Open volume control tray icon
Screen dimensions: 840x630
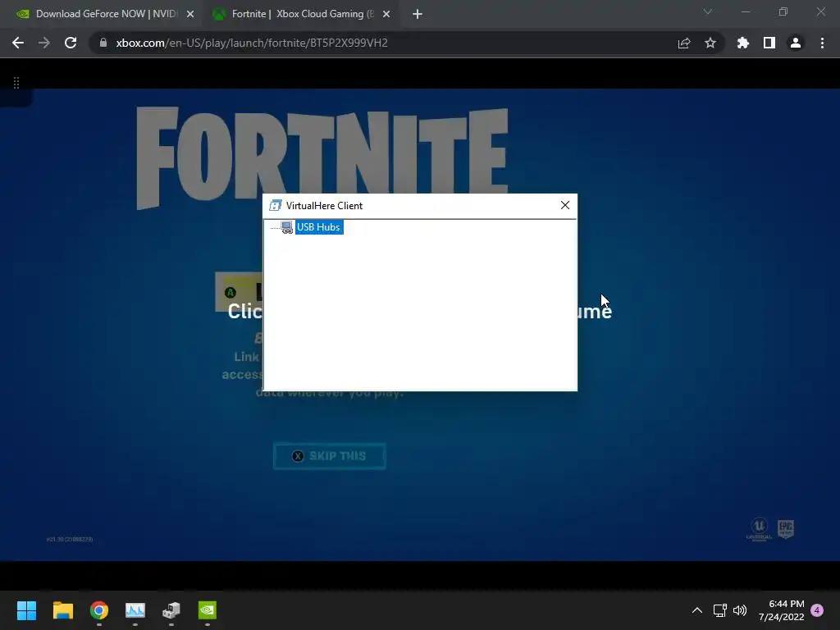tap(740, 610)
